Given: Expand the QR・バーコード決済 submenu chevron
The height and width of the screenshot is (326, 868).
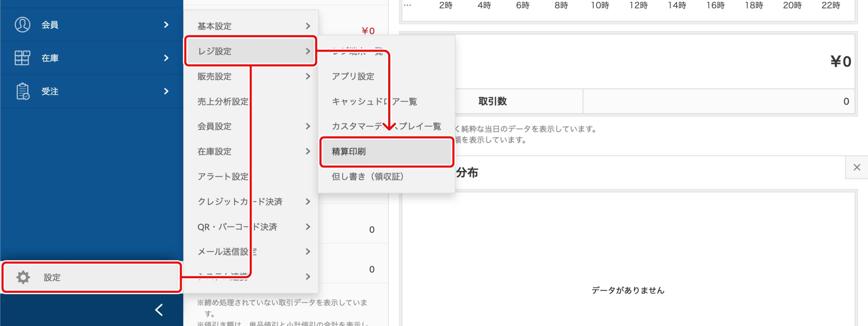Looking at the screenshot, I should click(x=308, y=227).
